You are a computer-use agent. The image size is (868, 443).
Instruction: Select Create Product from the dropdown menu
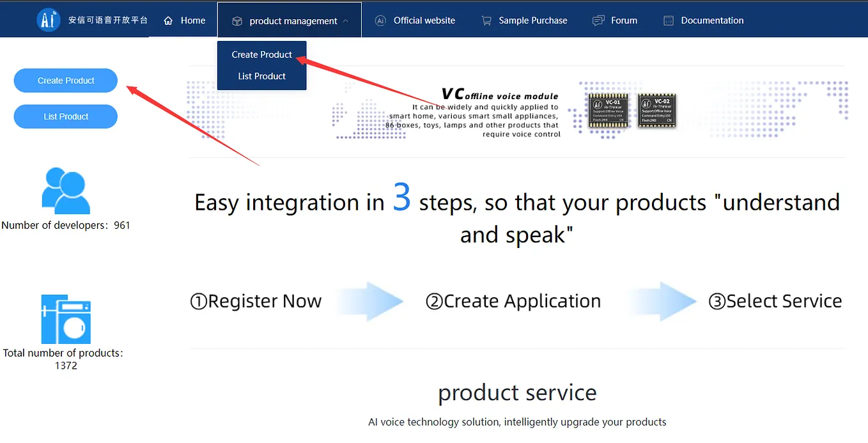(261, 54)
